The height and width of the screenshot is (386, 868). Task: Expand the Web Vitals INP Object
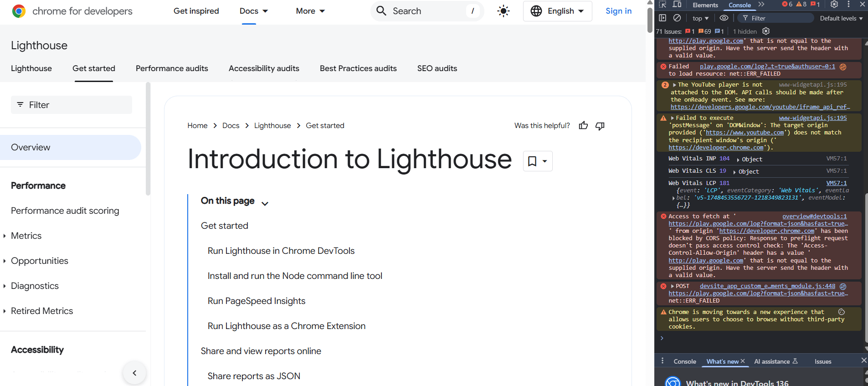coord(738,160)
